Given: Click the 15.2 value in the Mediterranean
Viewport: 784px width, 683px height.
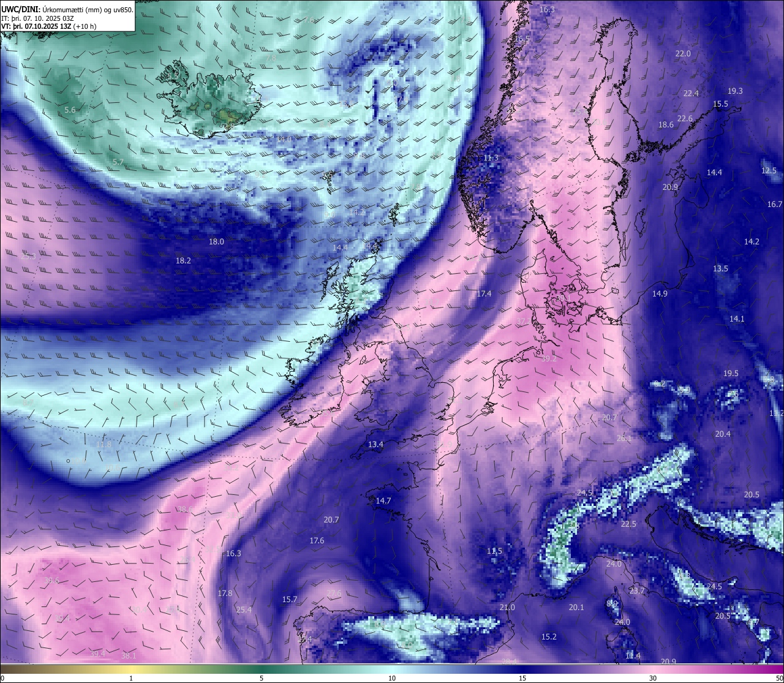Looking at the screenshot, I should click(549, 637).
